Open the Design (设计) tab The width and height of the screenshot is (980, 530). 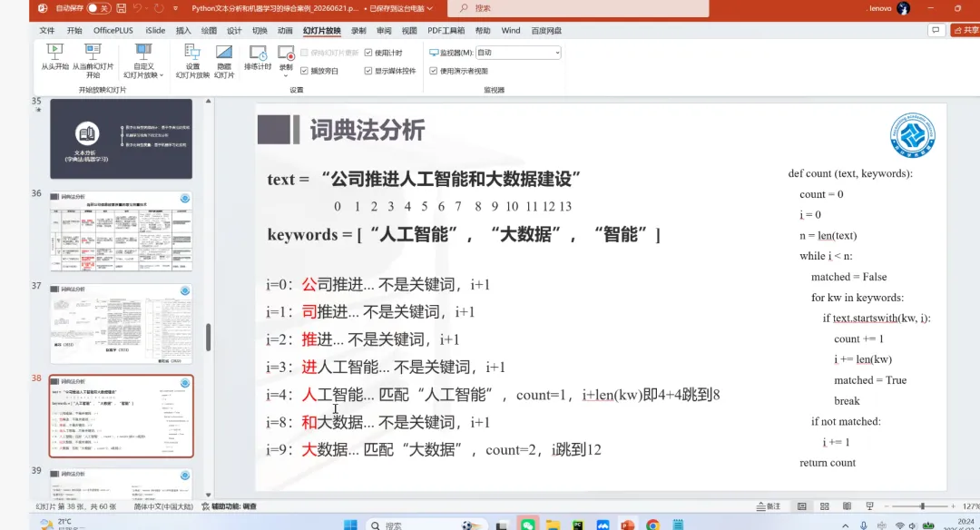coord(234,30)
